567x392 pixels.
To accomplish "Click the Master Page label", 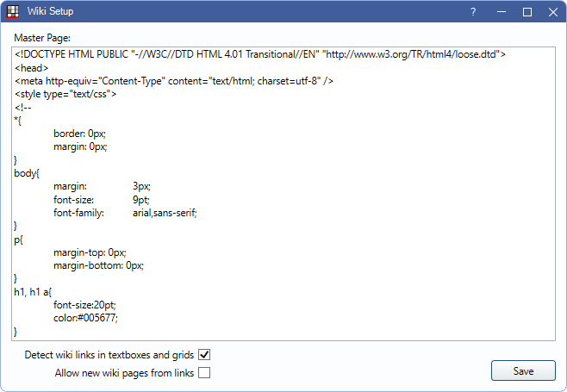I will [x=42, y=38].
